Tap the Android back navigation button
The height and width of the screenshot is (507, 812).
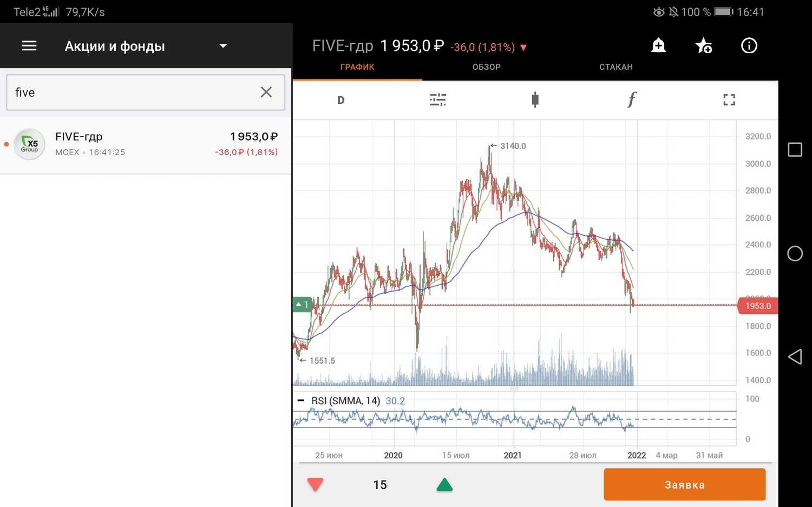click(x=795, y=357)
